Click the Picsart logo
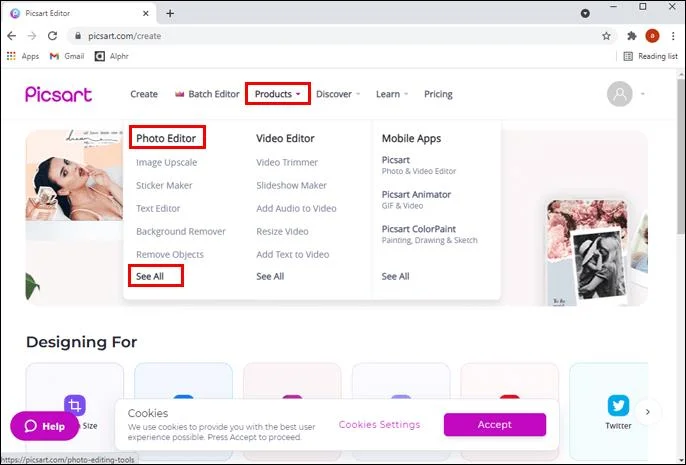Screen dimensions: 686x465 [x=59, y=94]
